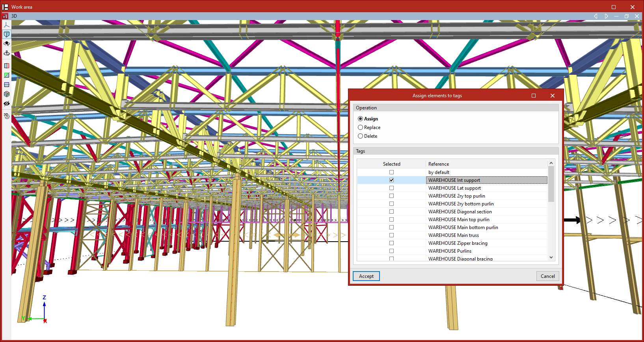The height and width of the screenshot is (342, 644).
Task: Select the axes view icon in sidebar
Action: coord(7,25)
